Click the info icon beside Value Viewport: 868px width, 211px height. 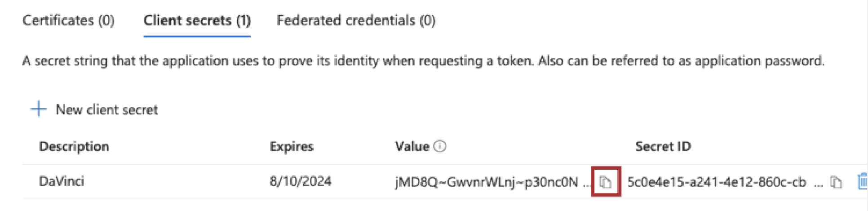pos(440,146)
